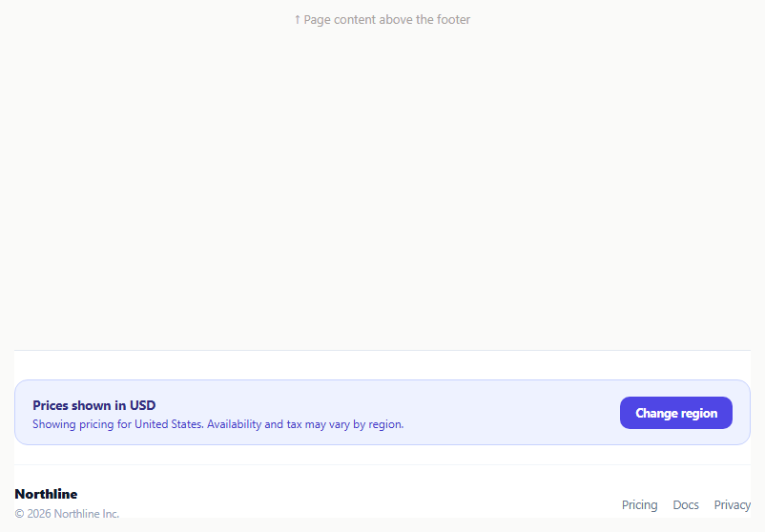This screenshot has width=765, height=532.
Task: Click the Northline brand name in footer
Action: coord(46,494)
